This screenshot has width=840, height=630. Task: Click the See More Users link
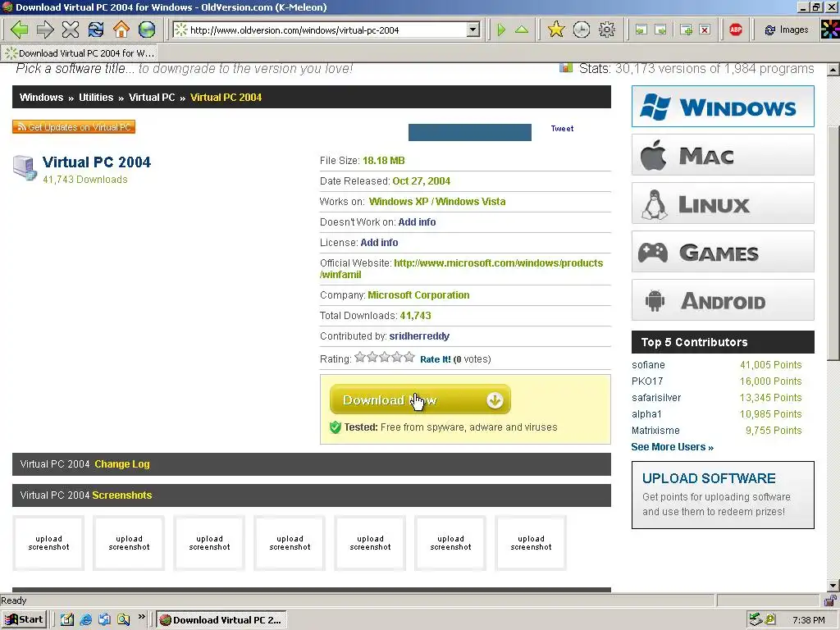[672, 447]
